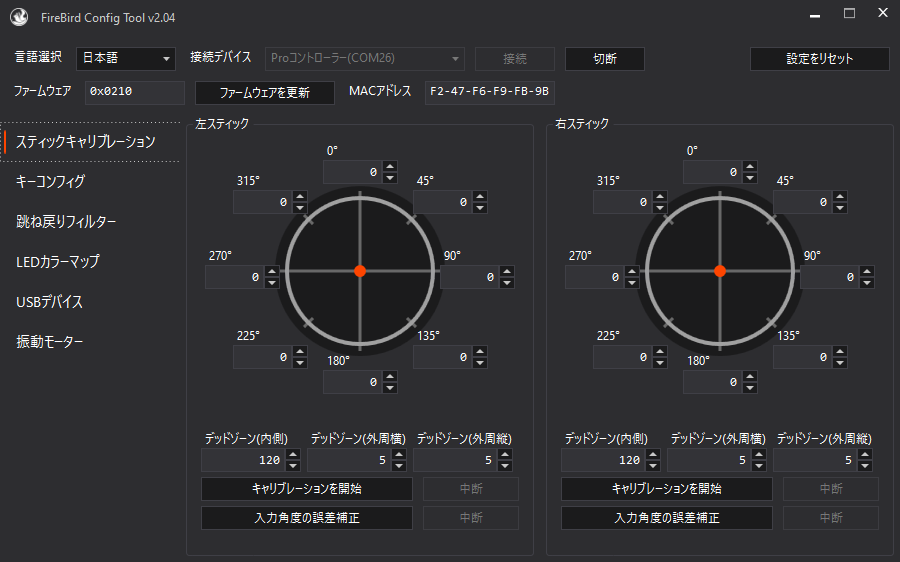Viewport: 900px width, 562px height.
Task: Click the 設定をリセット button
Action: click(x=820, y=59)
